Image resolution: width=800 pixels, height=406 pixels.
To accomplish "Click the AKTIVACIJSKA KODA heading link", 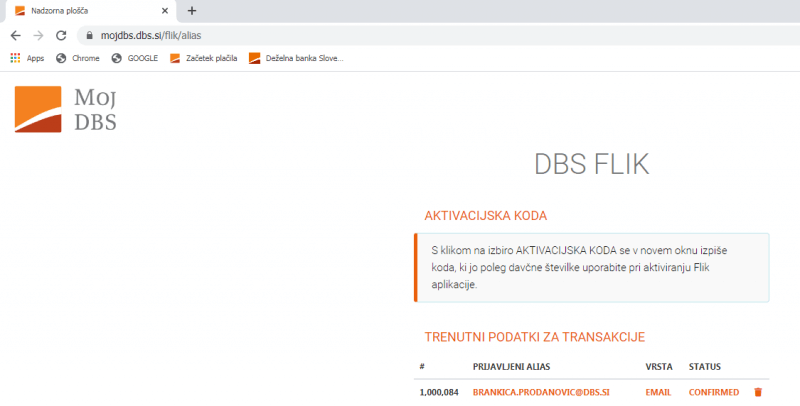I will pos(486,216).
